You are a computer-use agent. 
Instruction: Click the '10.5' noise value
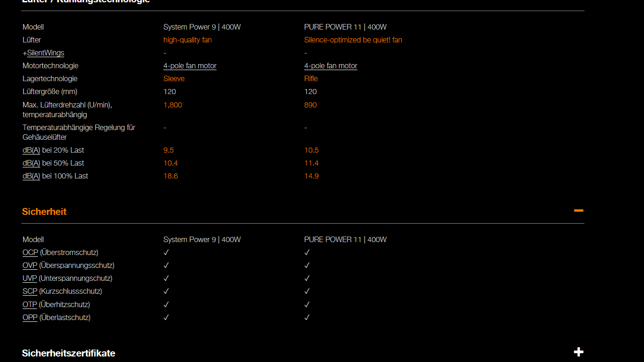point(312,150)
